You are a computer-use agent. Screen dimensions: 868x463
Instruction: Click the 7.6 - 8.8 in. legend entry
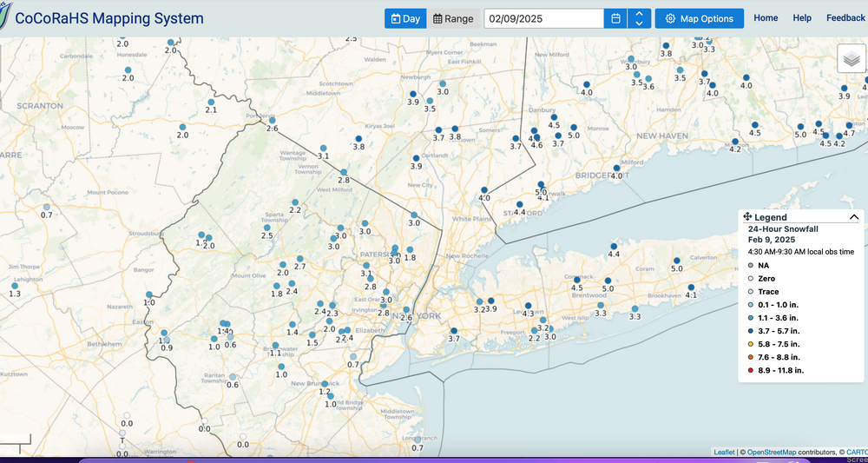click(776, 357)
